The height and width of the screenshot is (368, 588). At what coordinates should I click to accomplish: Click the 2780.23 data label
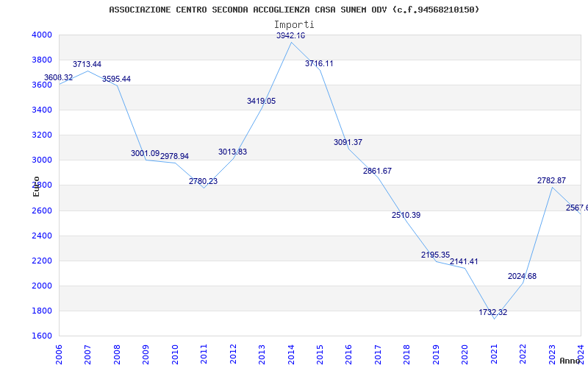tap(204, 181)
